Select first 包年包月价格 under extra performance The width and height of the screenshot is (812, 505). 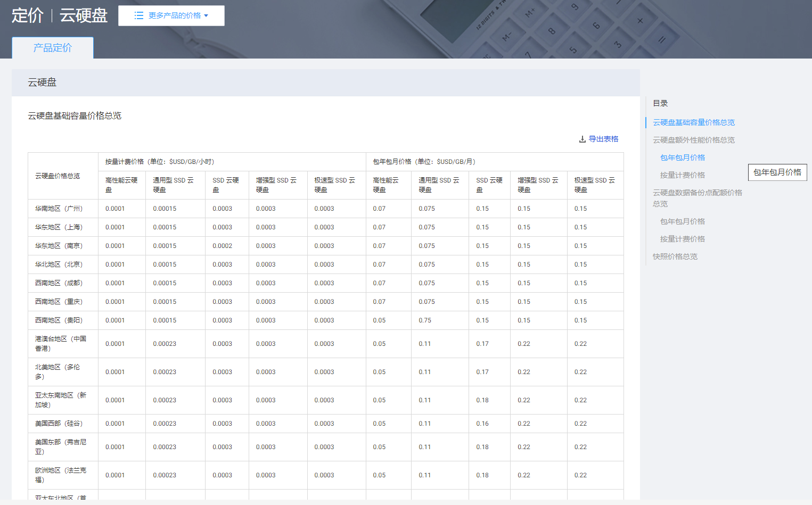click(682, 158)
